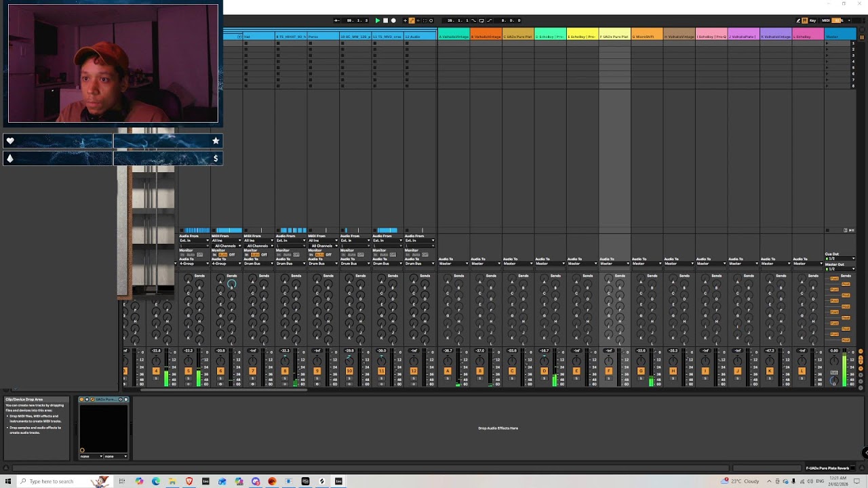Open Windows Start menu
This screenshot has height=488, width=868.
[8, 481]
